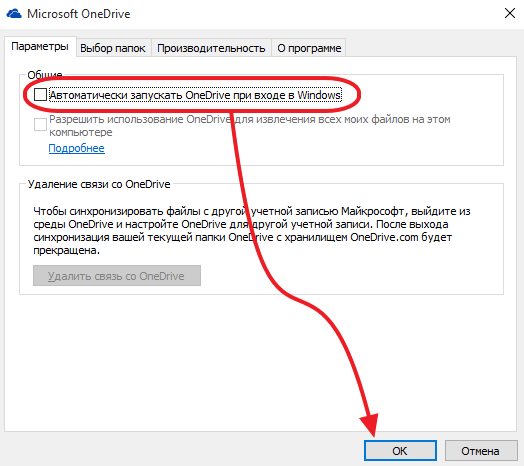Click the paragraph beginning Чтобы синхронизировать файлы
This screenshot has height=466, width=524.
click(252, 231)
